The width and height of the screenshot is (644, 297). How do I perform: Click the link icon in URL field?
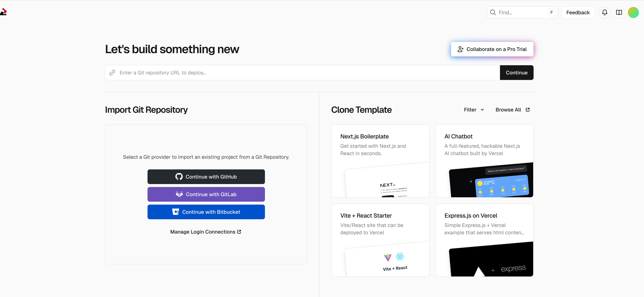pos(112,73)
